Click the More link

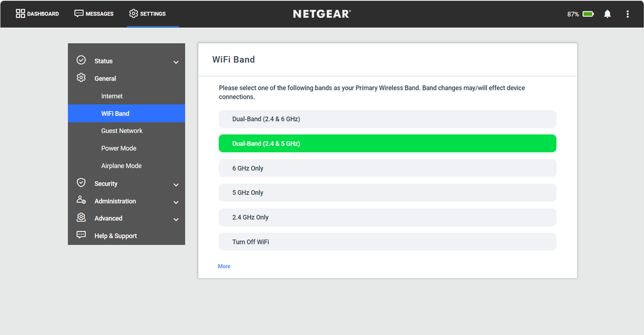click(224, 267)
